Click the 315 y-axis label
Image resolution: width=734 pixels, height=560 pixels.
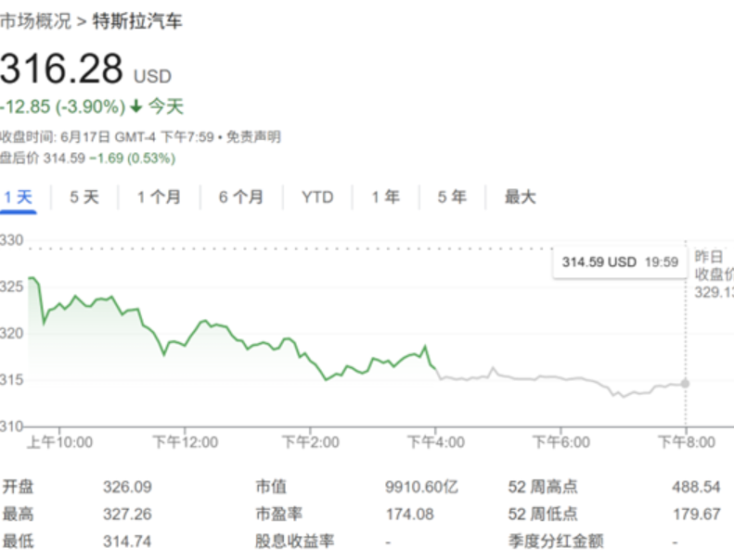coord(11,379)
